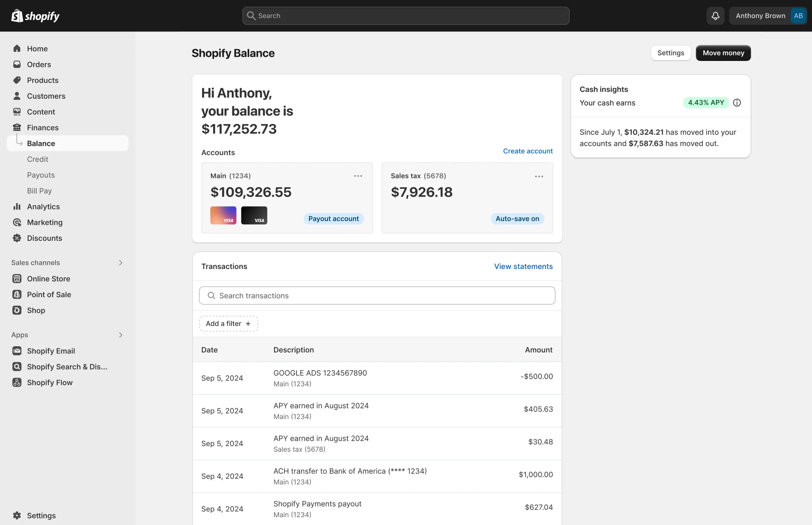Open Sales tax account three-dot menu
812x525 pixels.
[x=539, y=176]
